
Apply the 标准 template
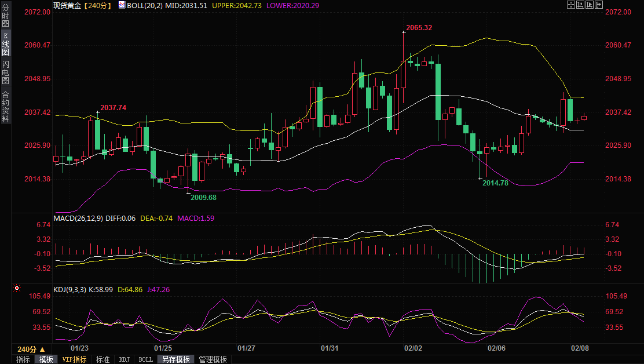[103, 359]
